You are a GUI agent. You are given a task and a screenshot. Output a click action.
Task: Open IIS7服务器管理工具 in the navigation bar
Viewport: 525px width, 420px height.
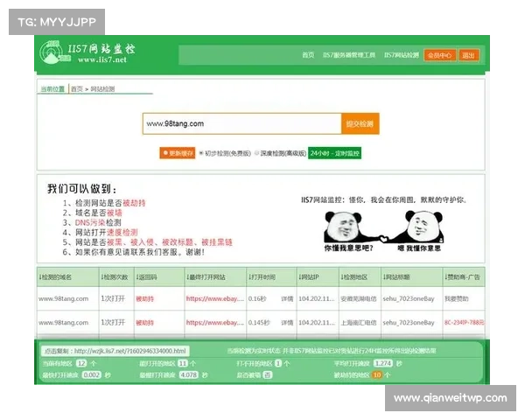pos(349,55)
